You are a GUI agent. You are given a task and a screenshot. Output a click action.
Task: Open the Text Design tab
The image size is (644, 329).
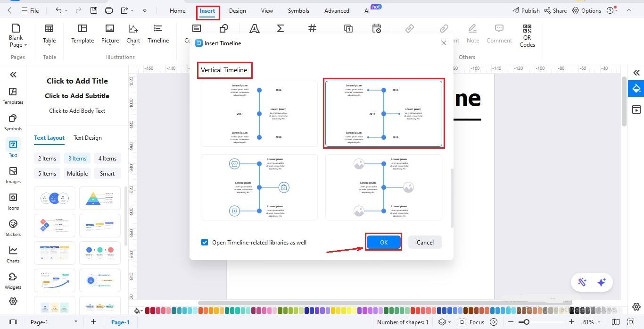[87, 137]
